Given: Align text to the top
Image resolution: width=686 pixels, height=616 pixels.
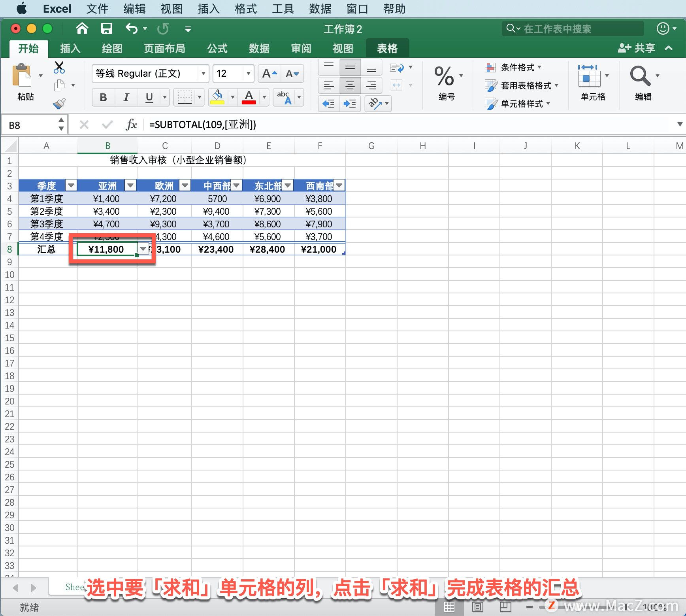Looking at the screenshot, I should click(329, 68).
